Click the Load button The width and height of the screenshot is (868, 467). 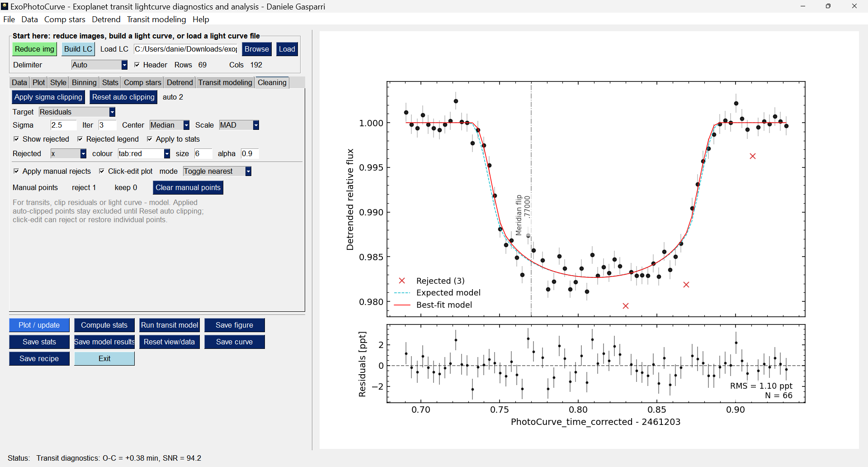(x=287, y=49)
